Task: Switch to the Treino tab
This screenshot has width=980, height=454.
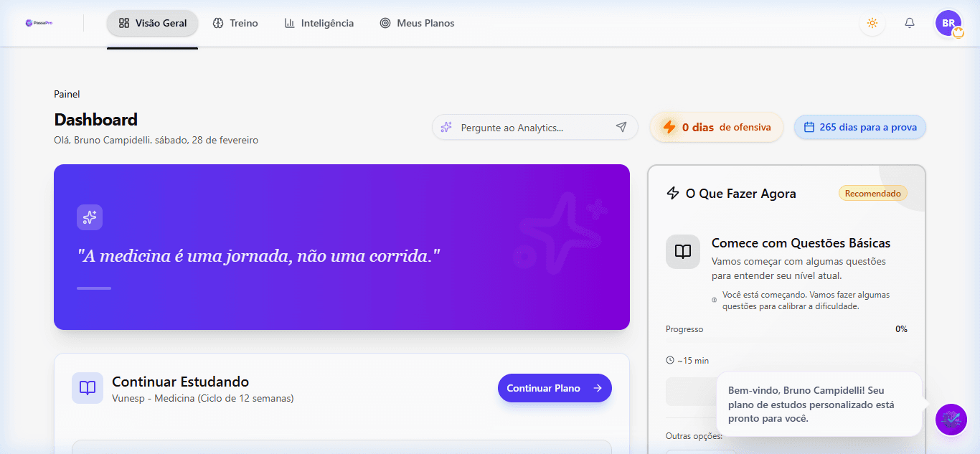Action: coord(235,22)
